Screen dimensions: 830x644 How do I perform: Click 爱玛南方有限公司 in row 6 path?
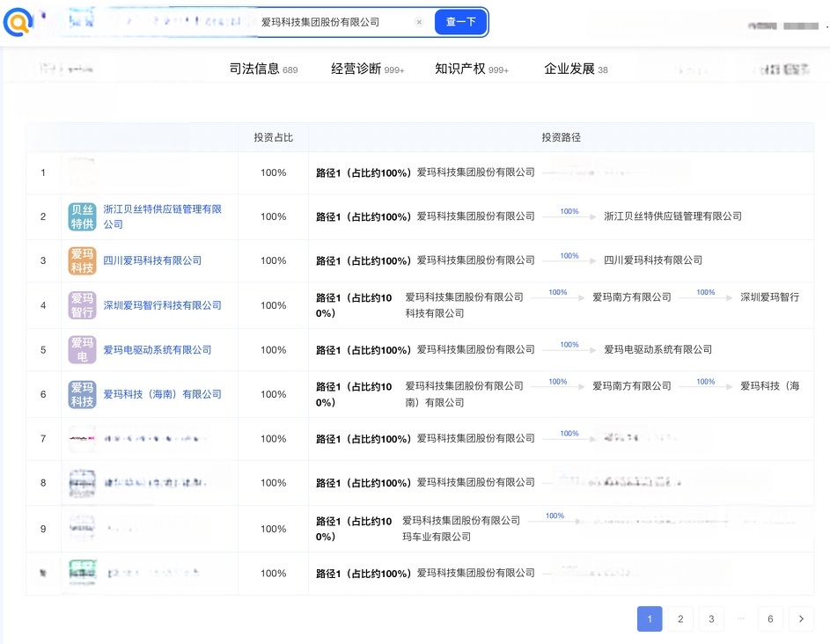click(631, 386)
